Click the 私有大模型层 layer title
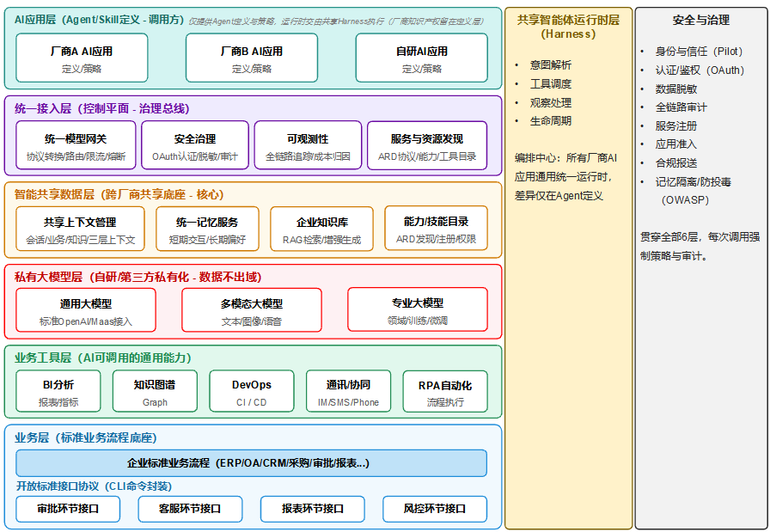Image resolution: width=770 pixels, height=532 pixels. click(x=138, y=277)
